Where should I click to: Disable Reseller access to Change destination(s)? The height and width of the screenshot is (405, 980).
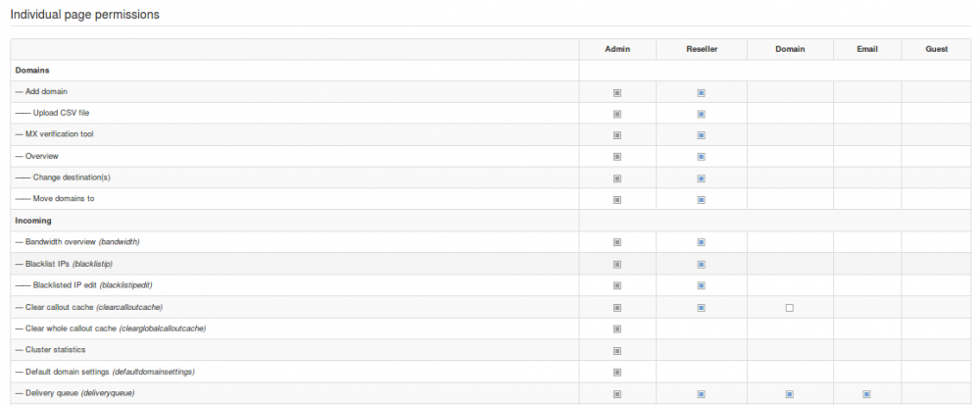coord(702,178)
